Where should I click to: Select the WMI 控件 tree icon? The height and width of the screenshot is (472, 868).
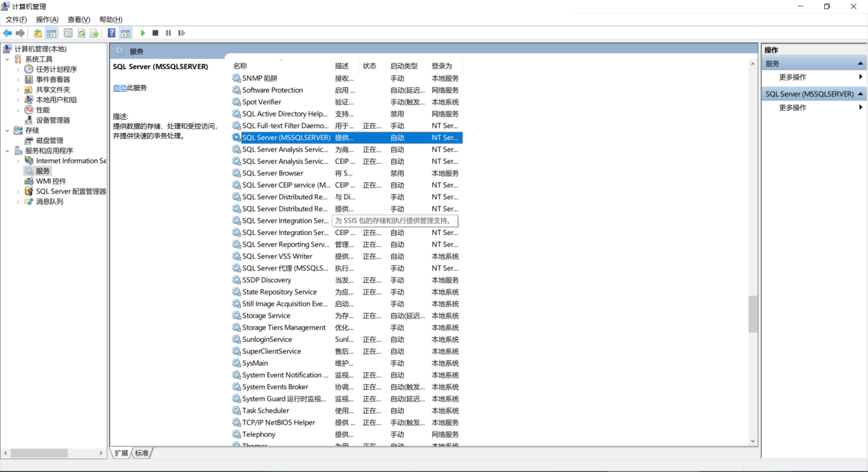(29, 181)
